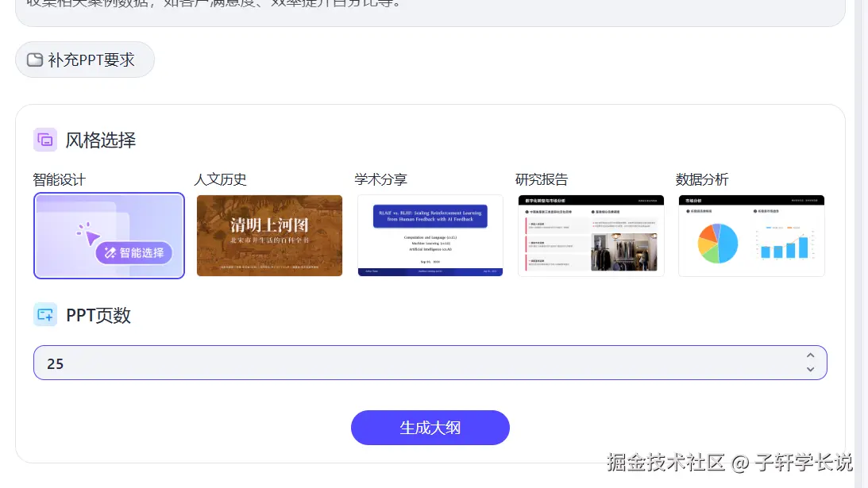Image resolution: width=868 pixels, height=488 pixels.
Task: Click the 生成大纲 button
Action: pos(430,428)
